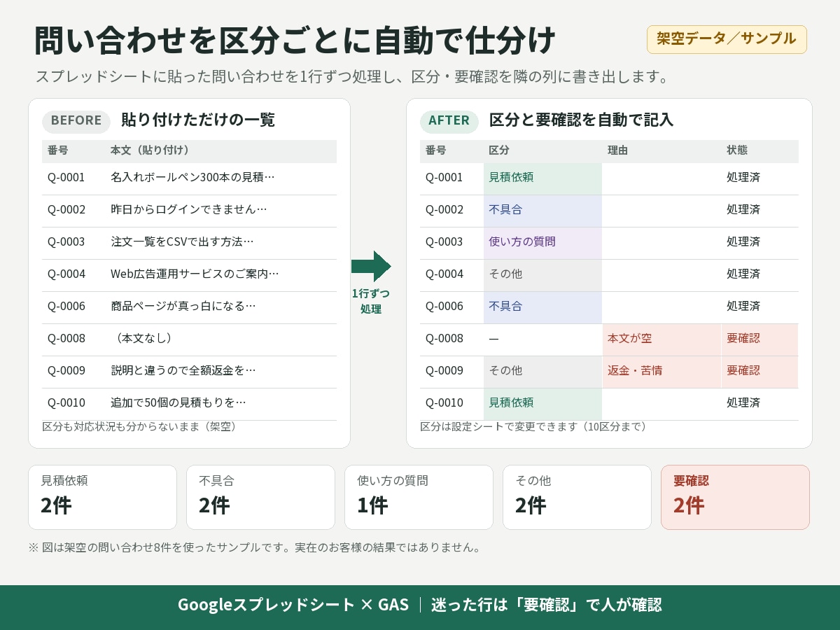The image size is (840, 630).
Task: Click the 処理済 status in row Q-0001
Action: pos(743,178)
